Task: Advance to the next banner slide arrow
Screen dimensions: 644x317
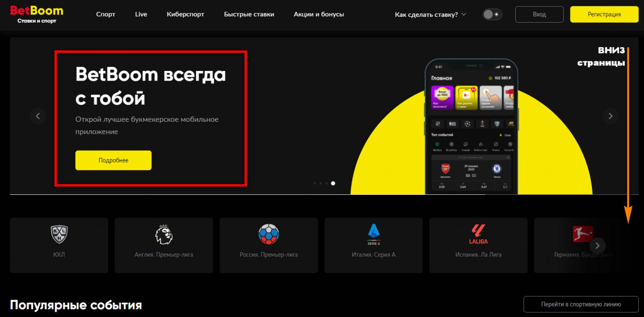Action: (x=610, y=116)
